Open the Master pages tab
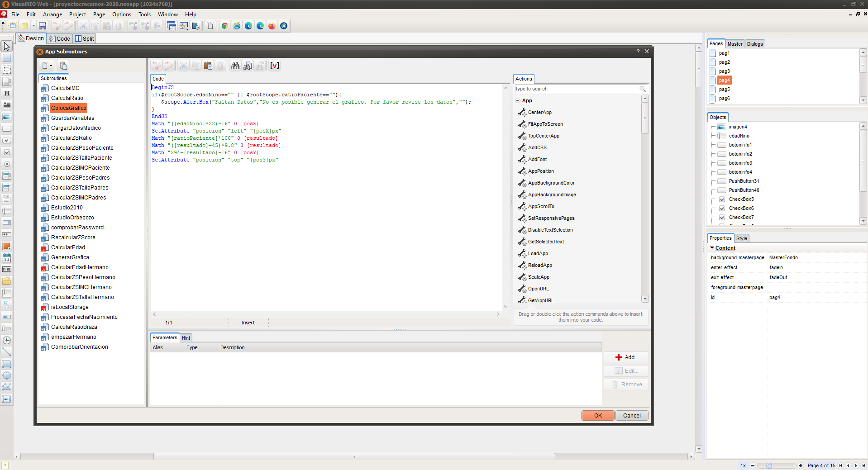This screenshot has width=868, height=470. click(x=734, y=44)
